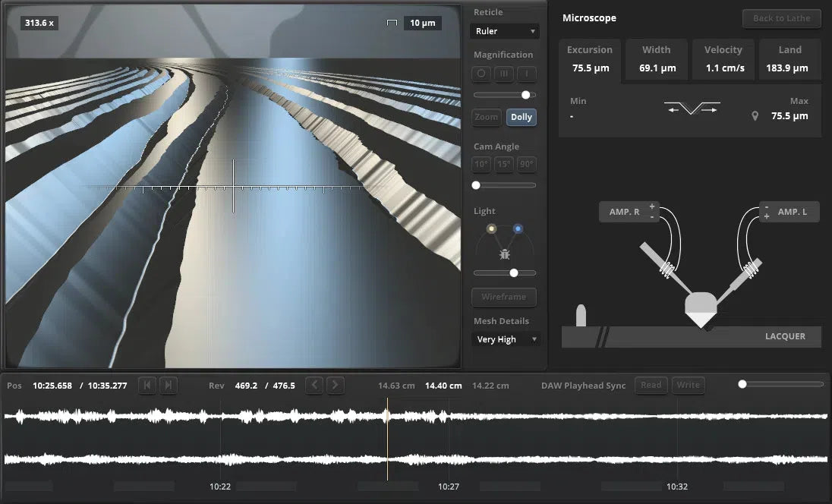Image resolution: width=832 pixels, height=504 pixels.
Task: Set the camera angle to 90°
Action: [527, 164]
